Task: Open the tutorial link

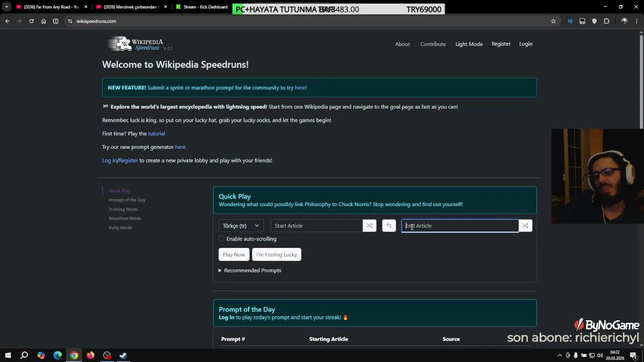Action: pyautogui.click(x=156, y=134)
